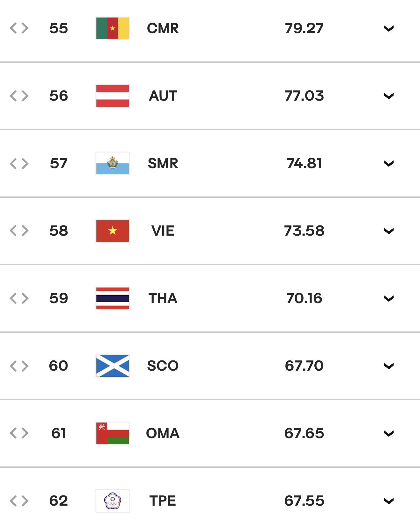420x526 pixels.
Task: Click the Austria flag icon
Action: (x=113, y=96)
